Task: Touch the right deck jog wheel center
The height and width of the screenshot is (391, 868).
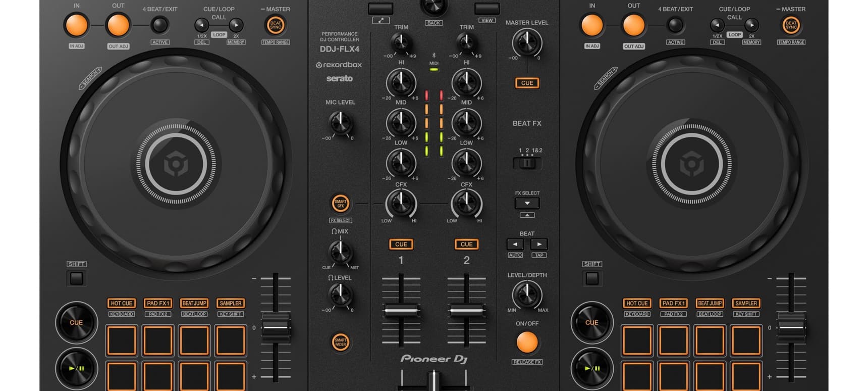Action: coord(691,164)
